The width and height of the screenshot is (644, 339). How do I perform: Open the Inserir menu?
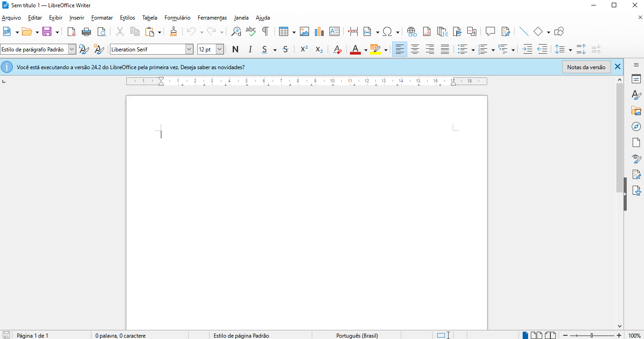77,18
